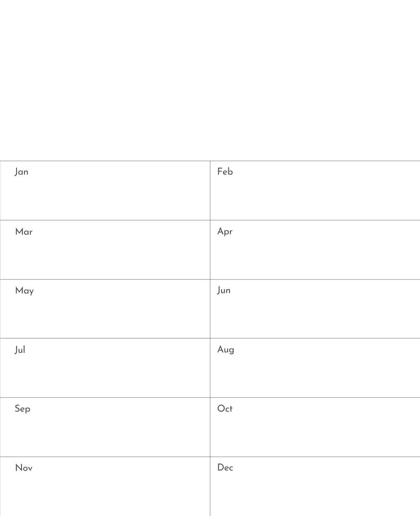
Task: Click empty area under the Dec label
Action: 314,495
